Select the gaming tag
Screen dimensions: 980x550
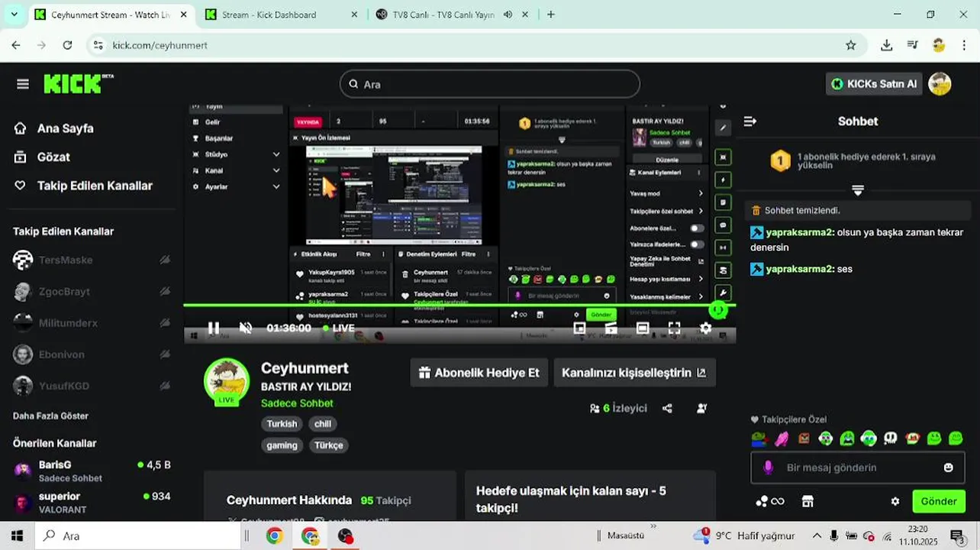pyautogui.click(x=282, y=445)
